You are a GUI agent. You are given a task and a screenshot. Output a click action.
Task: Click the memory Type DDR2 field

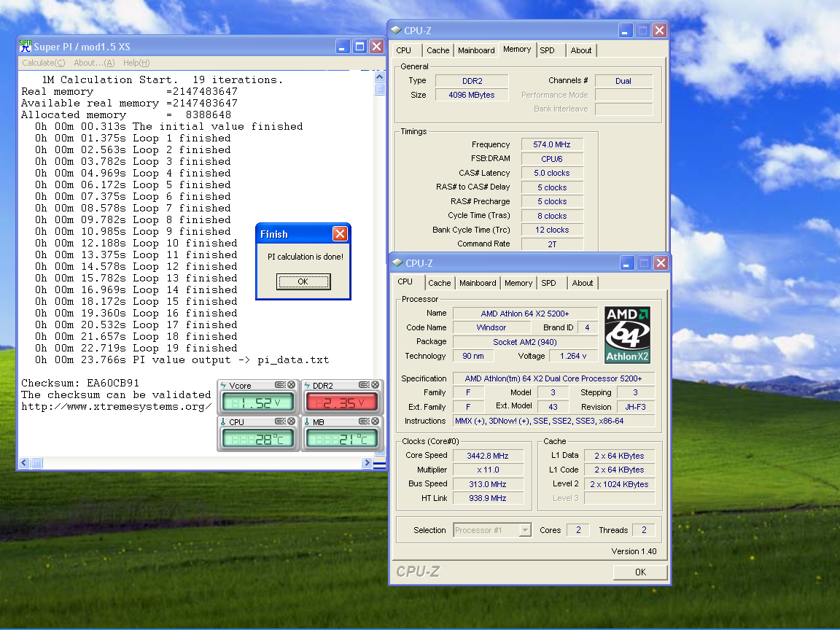(x=472, y=81)
